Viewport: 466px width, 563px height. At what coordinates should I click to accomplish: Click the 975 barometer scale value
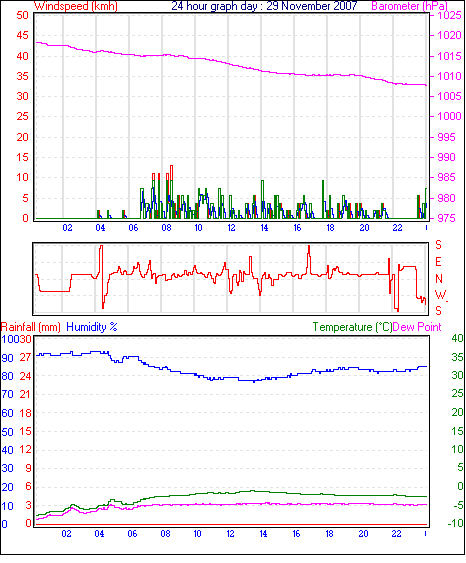(446, 218)
